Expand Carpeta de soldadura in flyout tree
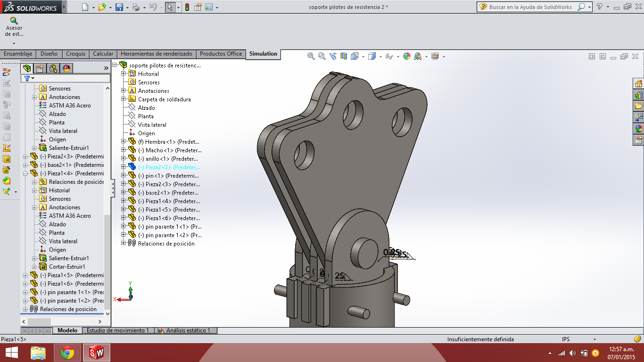 [124, 99]
